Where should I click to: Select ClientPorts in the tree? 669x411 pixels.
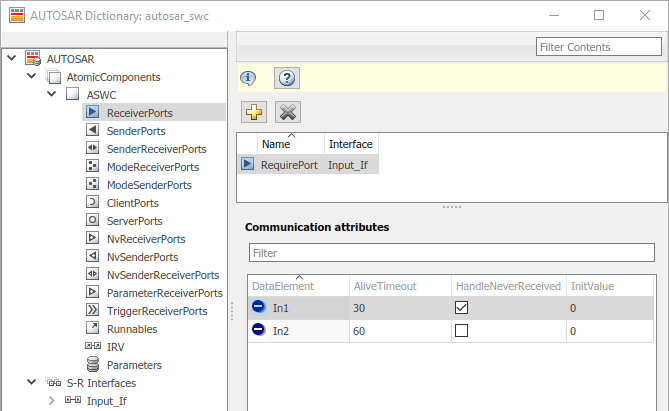133,203
